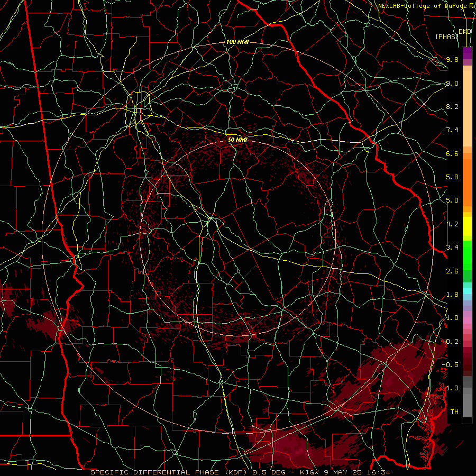This screenshot has width=476, height=476.
Task: Click the 2.6 value on color scale
Action: pyautogui.click(x=452, y=271)
